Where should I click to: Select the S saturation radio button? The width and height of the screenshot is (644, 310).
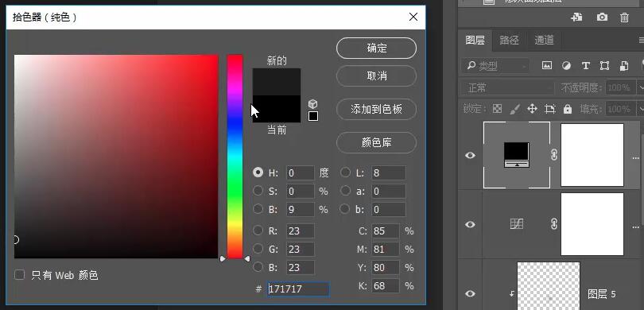pos(258,191)
